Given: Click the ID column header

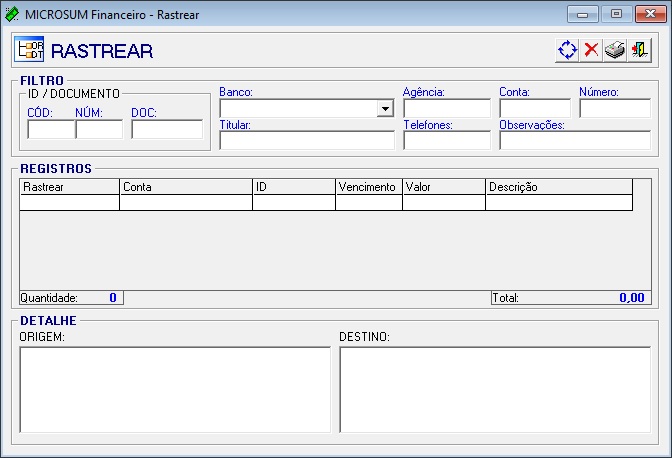Looking at the screenshot, I should point(294,187).
